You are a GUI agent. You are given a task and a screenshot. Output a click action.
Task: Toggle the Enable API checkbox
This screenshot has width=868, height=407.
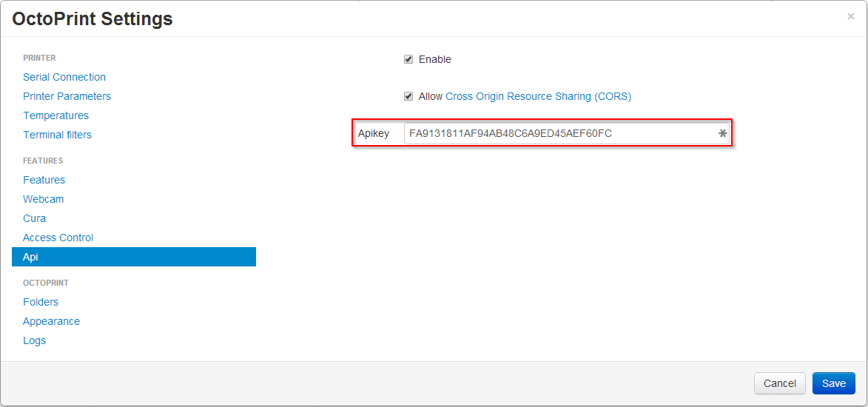coord(408,59)
